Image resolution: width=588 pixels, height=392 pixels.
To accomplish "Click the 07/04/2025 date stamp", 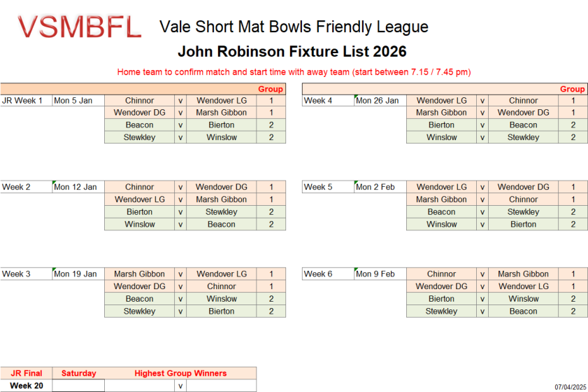I will (x=568, y=386).
